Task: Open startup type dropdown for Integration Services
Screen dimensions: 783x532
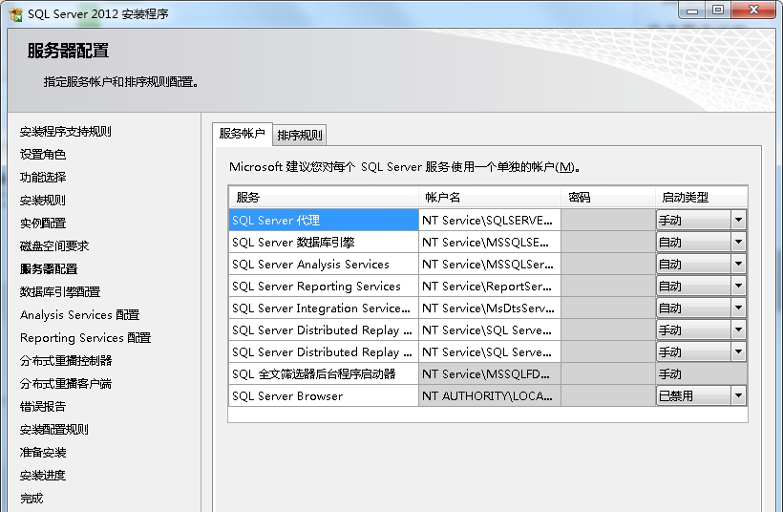Action: pos(738,308)
